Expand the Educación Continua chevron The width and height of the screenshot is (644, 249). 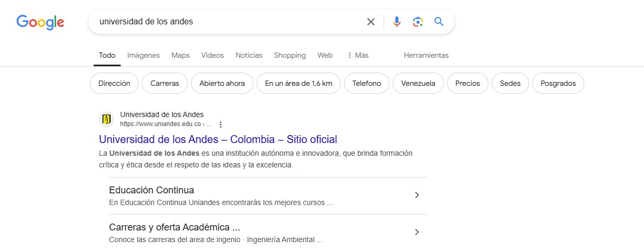417,195
